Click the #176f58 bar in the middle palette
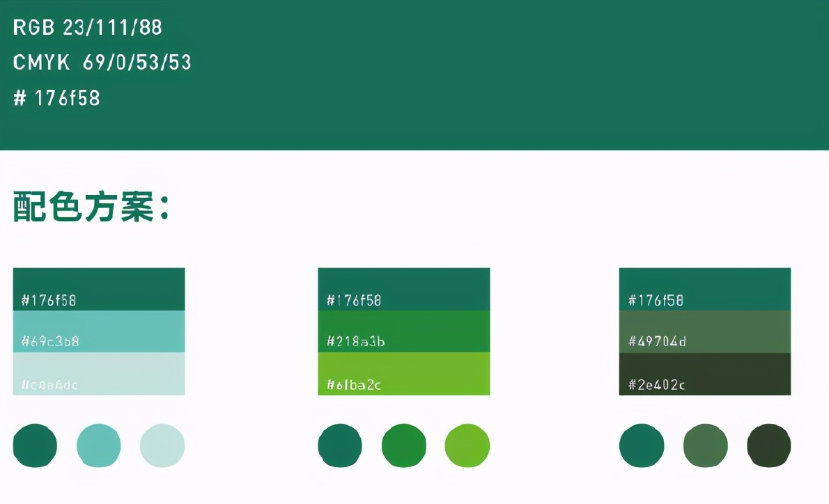829x504 pixels. pos(403,289)
